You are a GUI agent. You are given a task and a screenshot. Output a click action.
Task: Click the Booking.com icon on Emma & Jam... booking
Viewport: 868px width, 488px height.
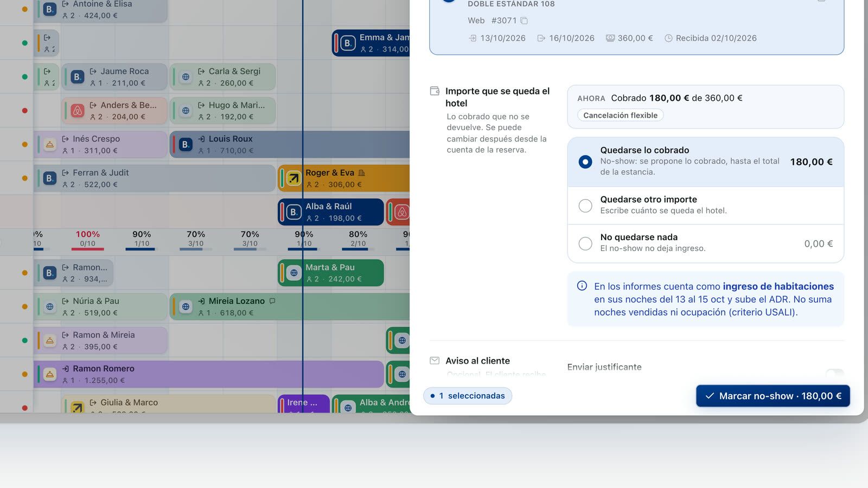pyautogui.click(x=348, y=43)
